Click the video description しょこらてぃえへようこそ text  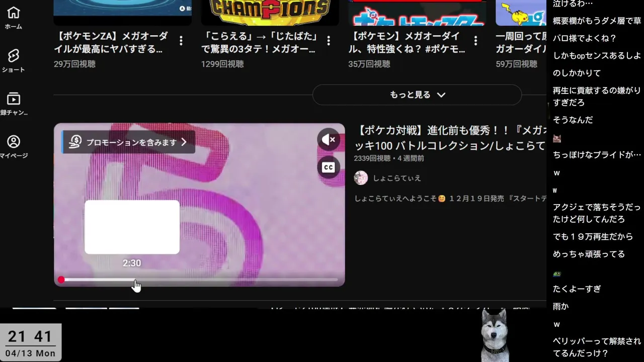pos(450,199)
